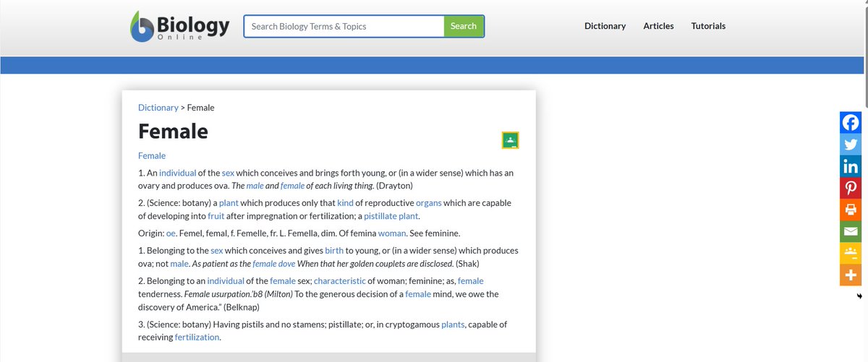
Task: Open 'female' link in 'female mind'
Action: pyautogui.click(x=418, y=294)
